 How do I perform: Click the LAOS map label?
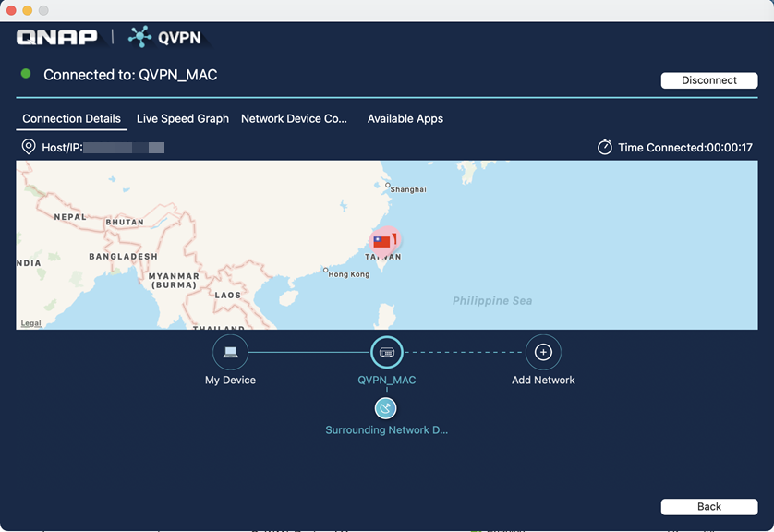click(x=227, y=296)
